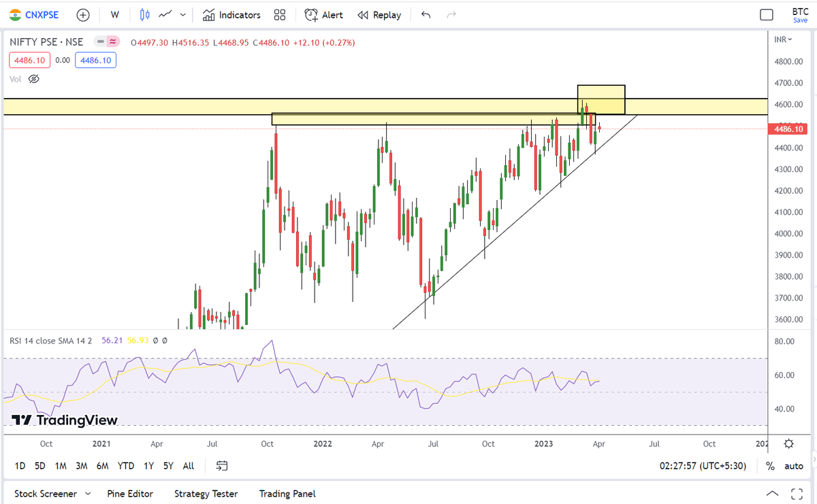The height and width of the screenshot is (504, 817).
Task: Open the layout setup rectangle icon
Action: coord(767,14)
